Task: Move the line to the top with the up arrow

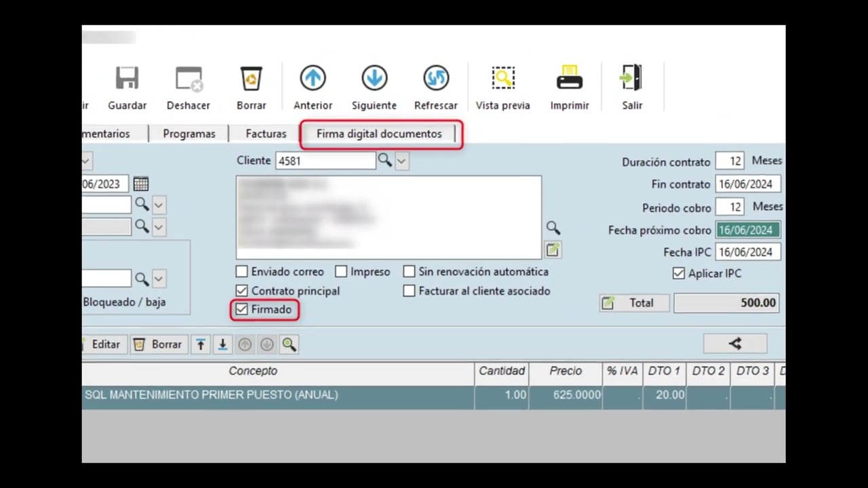Action: click(201, 344)
